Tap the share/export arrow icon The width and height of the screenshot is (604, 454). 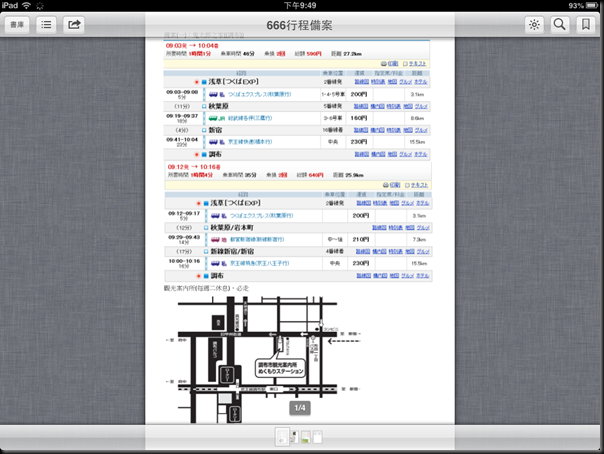74,25
